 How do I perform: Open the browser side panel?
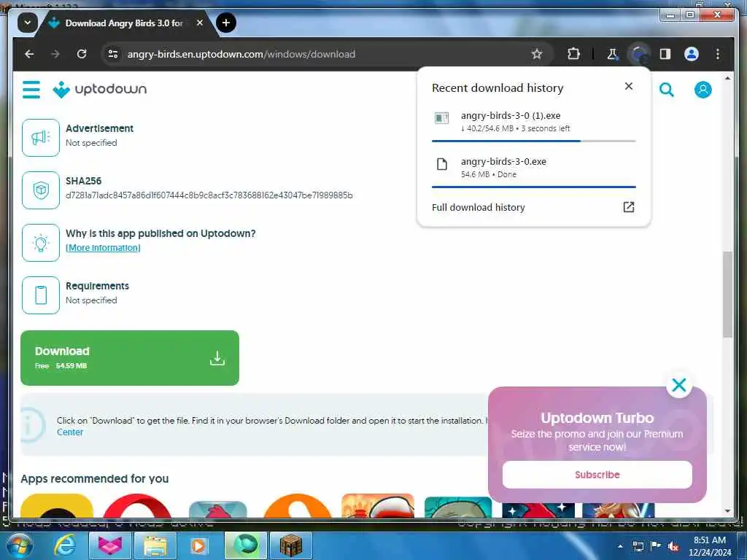point(665,54)
